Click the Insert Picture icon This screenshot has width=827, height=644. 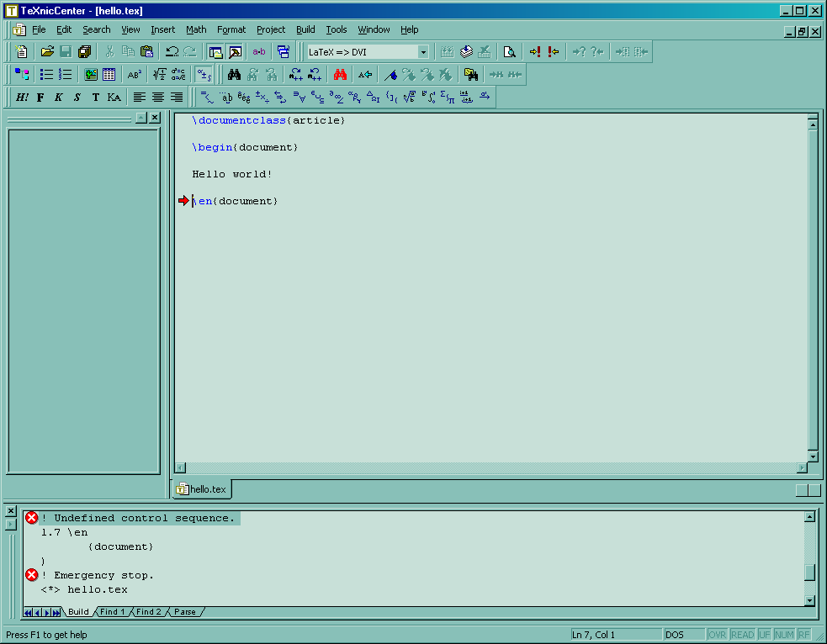tap(91, 74)
